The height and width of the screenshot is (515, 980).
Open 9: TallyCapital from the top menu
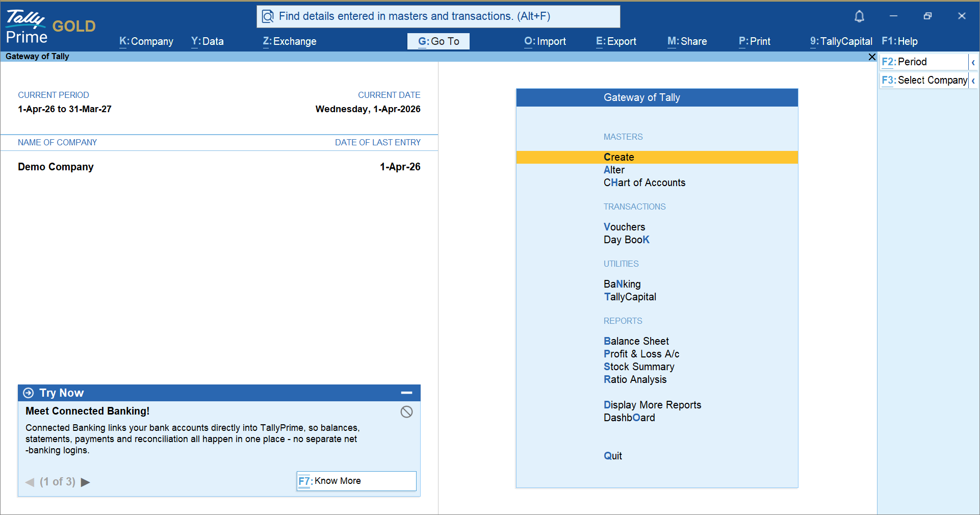coord(841,41)
